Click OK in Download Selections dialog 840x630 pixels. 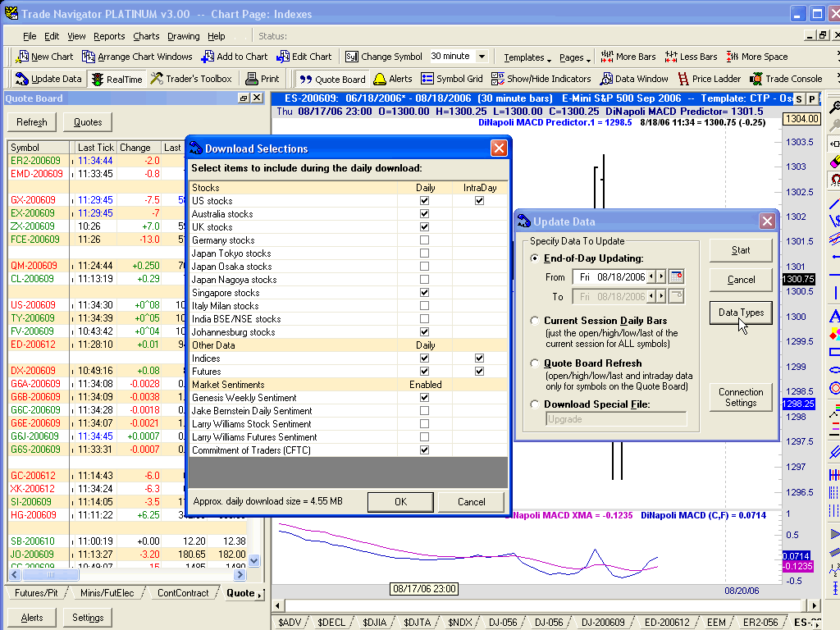[x=400, y=502]
